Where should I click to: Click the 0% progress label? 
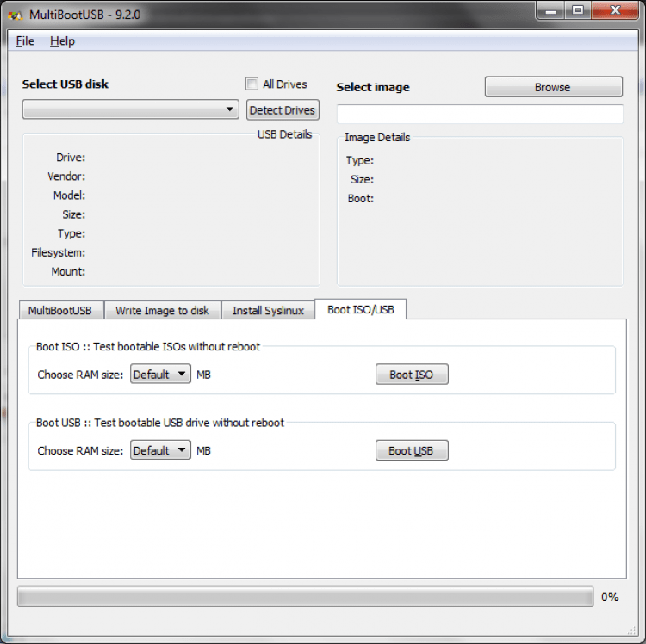[610, 597]
